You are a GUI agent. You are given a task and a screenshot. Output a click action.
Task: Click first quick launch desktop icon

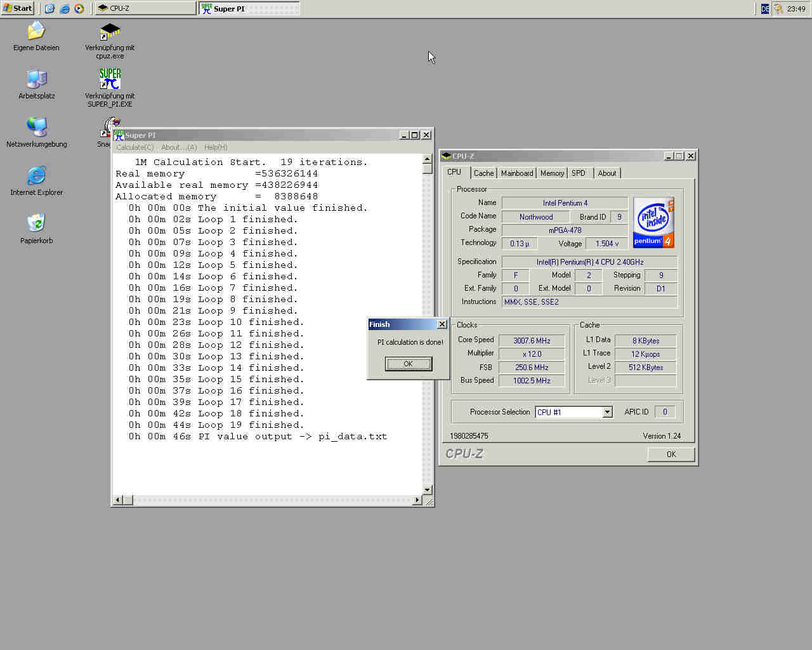[x=49, y=8]
